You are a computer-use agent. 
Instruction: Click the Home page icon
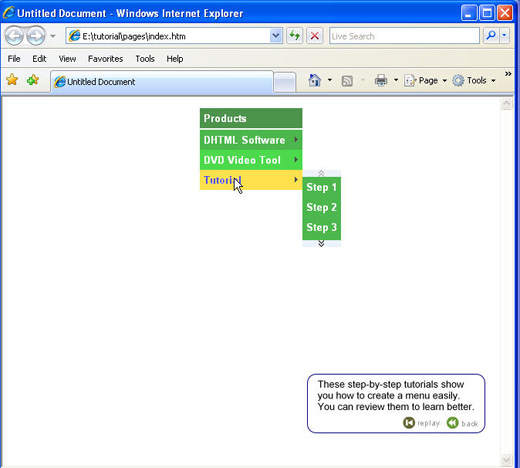coord(315,80)
